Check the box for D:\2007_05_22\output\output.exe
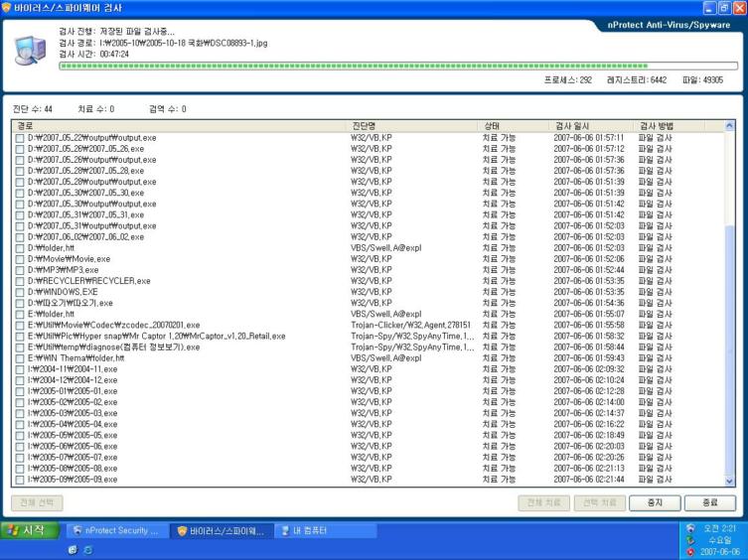The width and height of the screenshot is (748, 560). 20,138
